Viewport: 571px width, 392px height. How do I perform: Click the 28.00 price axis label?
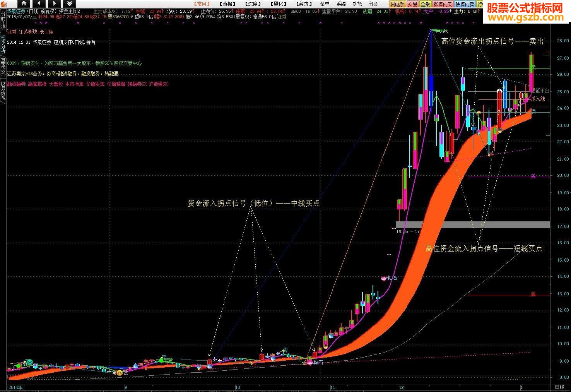click(562, 41)
